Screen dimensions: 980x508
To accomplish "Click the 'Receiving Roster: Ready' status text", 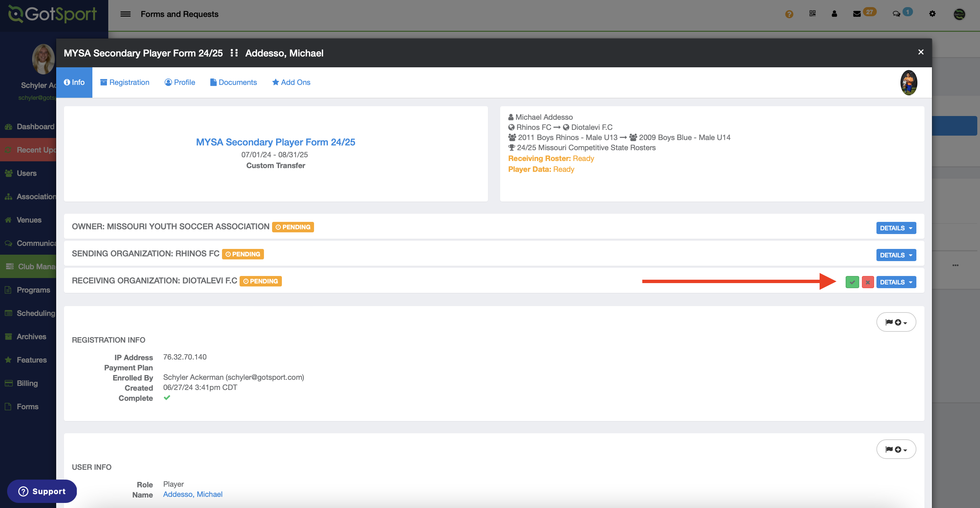I will [x=551, y=159].
